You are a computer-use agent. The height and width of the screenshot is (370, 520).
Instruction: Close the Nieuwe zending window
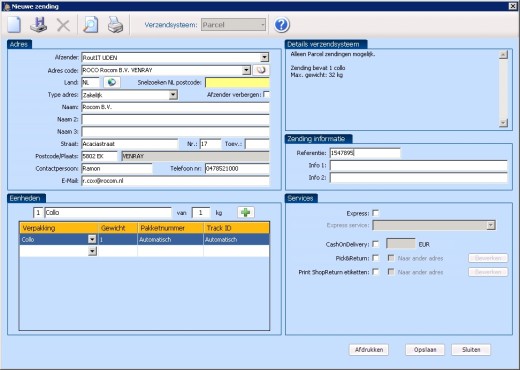(x=513, y=6)
